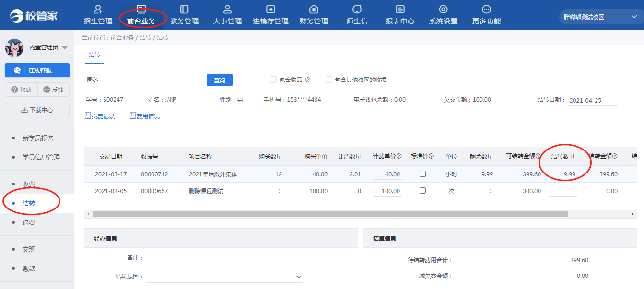644x289 pixels.
Task: Click 计费单价 field showing 100.00
Action: tap(387, 191)
